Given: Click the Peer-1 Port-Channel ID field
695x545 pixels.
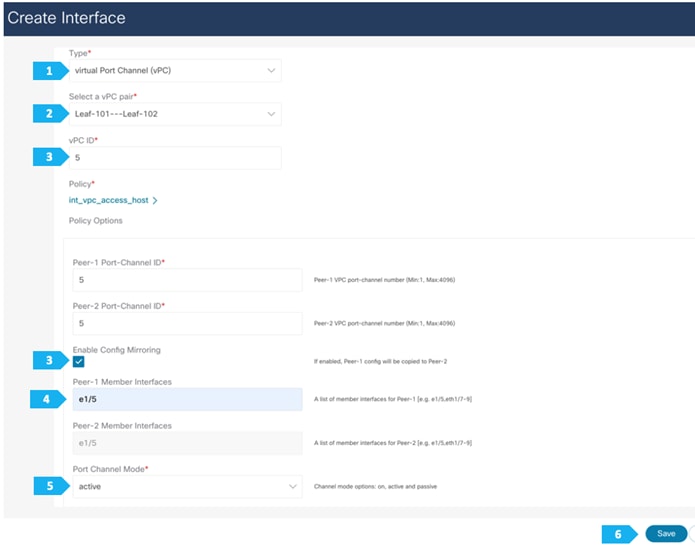Looking at the screenshot, I should (187, 280).
